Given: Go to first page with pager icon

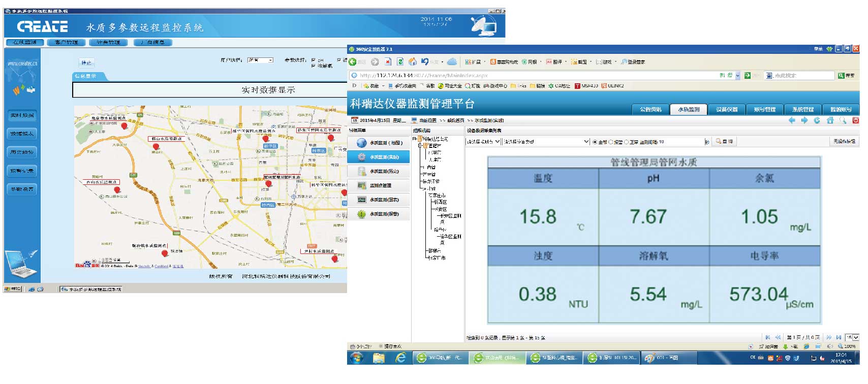Looking at the screenshot, I should (x=768, y=337).
